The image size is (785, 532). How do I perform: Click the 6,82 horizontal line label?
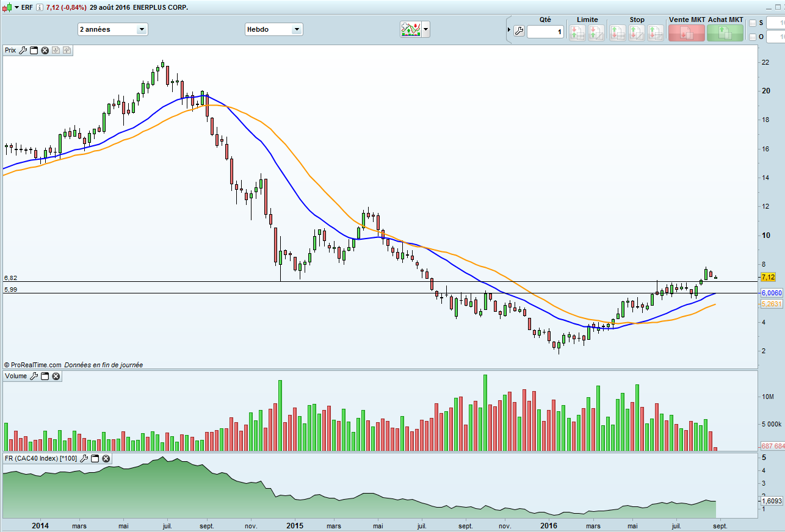[10, 278]
